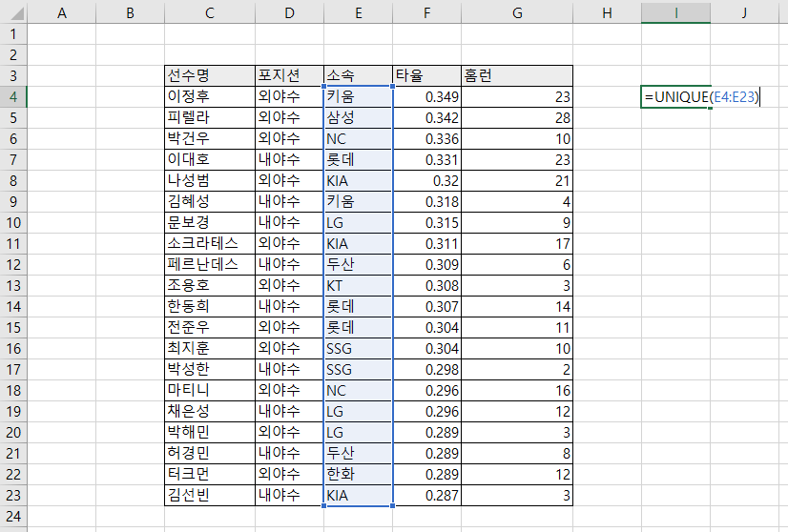Click the 소속 header cell
Screen dimensions: 788x532
point(359,76)
